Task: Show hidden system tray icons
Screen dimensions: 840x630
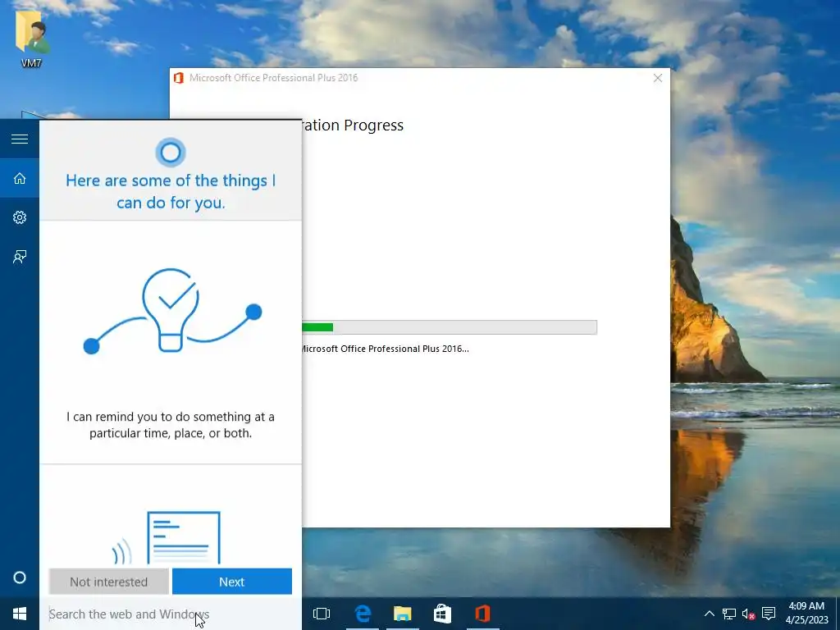Action: [x=709, y=614]
